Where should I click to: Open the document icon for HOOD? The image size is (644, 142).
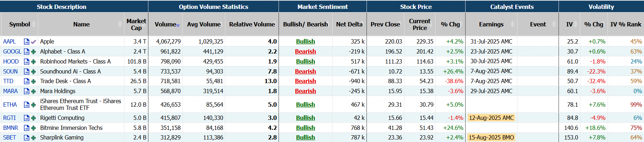[x=26, y=61]
